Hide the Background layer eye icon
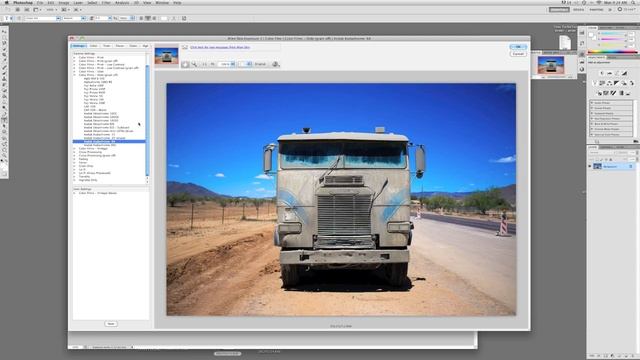640x360 pixels. [x=590, y=166]
